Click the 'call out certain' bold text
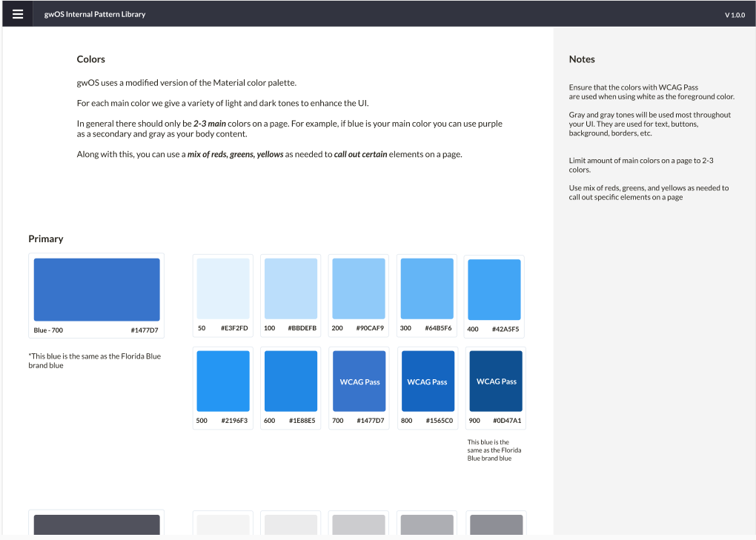This screenshot has height=540, width=756. (361, 155)
